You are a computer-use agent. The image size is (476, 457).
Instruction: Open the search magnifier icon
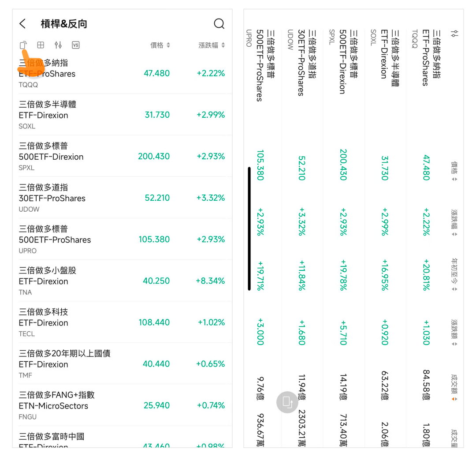pyautogui.click(x=219, y=24)
